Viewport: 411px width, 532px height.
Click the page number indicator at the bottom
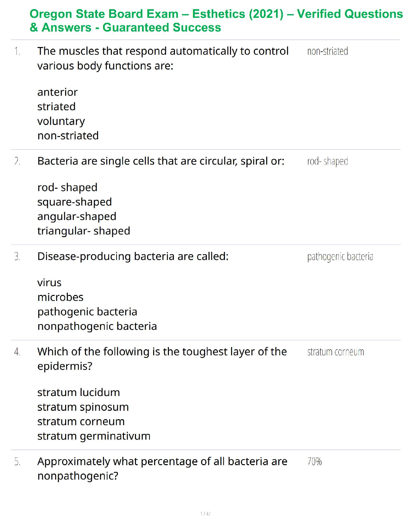pyautogui.click(x=205, y=514)
